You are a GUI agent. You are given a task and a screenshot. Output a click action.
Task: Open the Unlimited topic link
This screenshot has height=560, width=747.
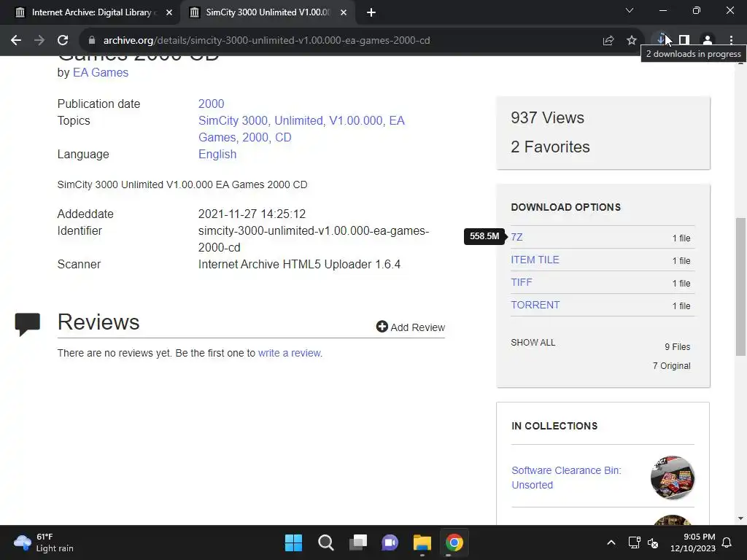(x=298, y=120)
